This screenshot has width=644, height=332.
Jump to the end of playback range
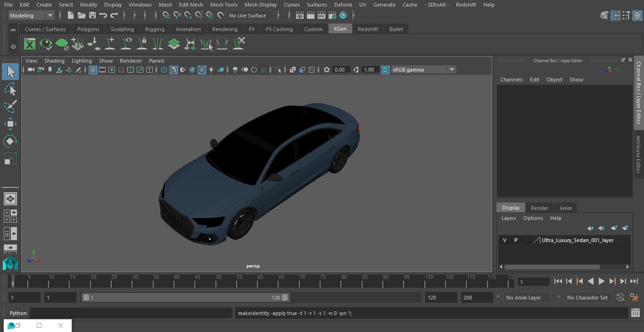click(x=634, y=281)
